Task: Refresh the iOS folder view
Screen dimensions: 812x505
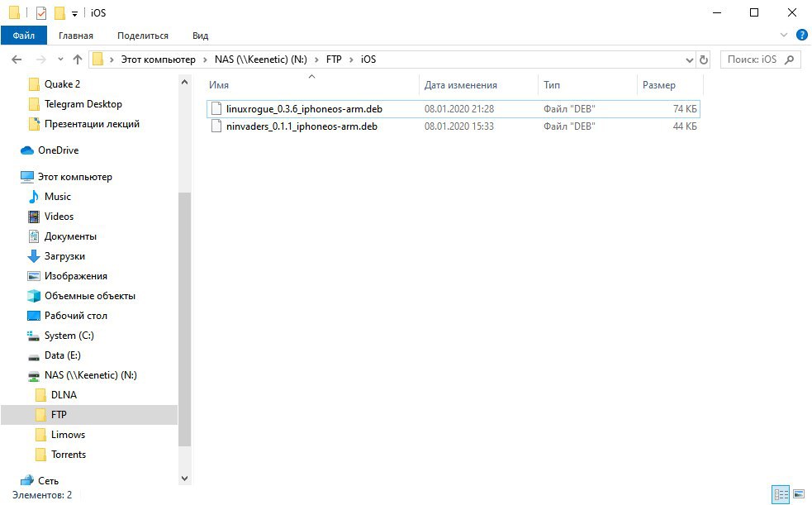Action: pos(703,60)
